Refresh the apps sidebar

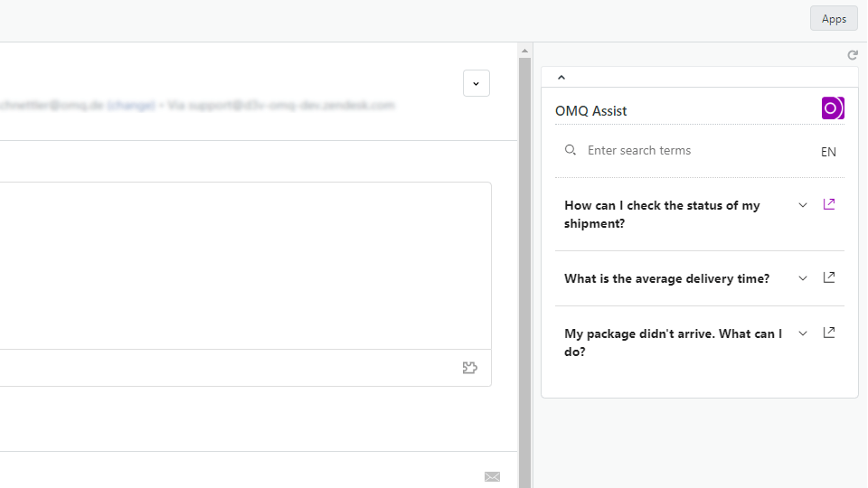coord(853,55)
